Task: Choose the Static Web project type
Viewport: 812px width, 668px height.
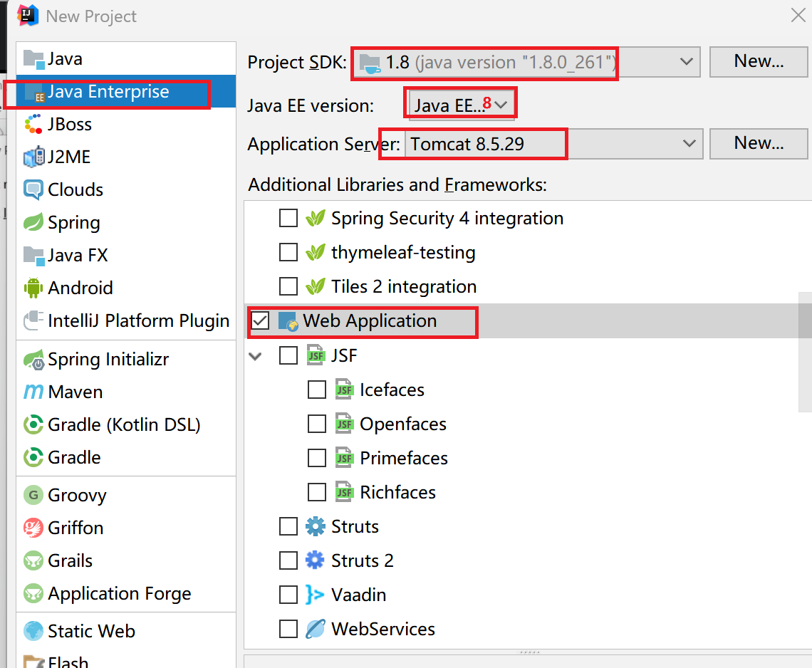Action: pos(126,631)
